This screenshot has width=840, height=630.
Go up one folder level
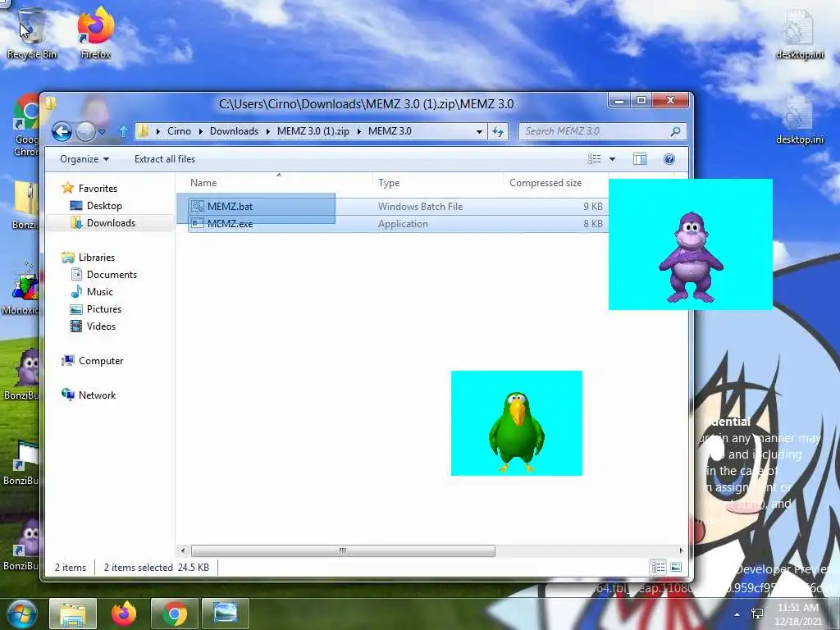(123, 131)
